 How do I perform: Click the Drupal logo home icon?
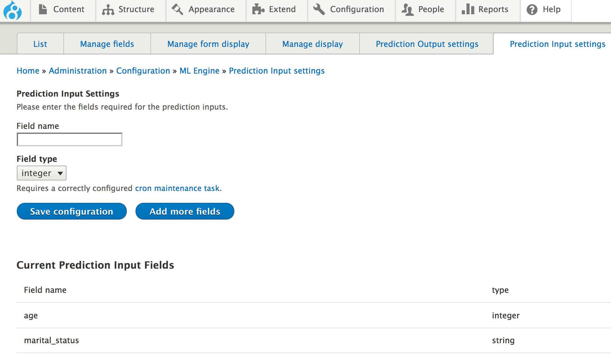[x=12, y=10]
